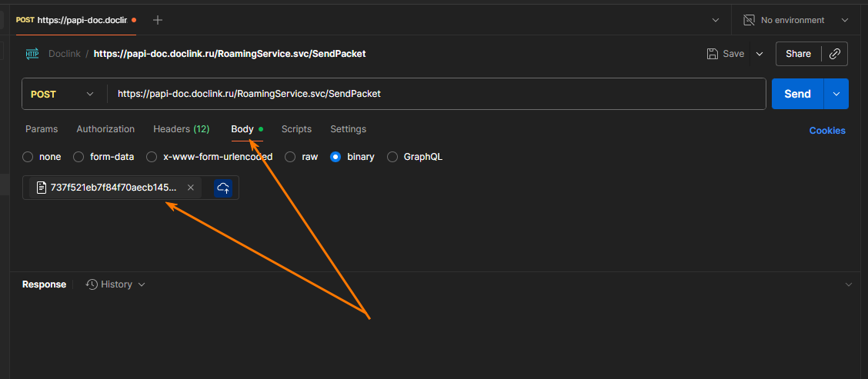Expand the Save options chevron
Image resolution: width=868 pixels, height=379 pixels.
coord(759,54)
